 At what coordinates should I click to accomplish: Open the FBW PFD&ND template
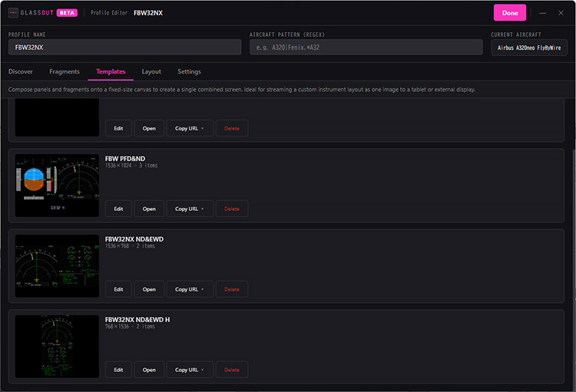(149, 209)
